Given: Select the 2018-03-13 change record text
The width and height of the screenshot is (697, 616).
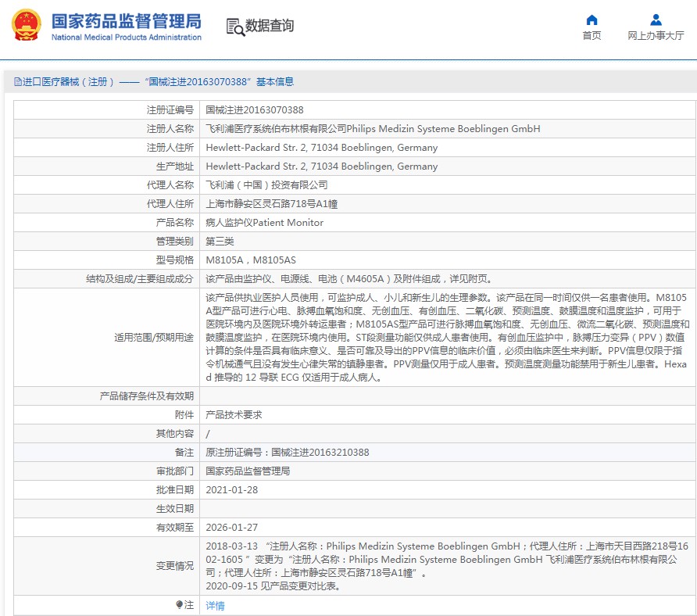Looking at the screenshot, I should click(447, 560).
